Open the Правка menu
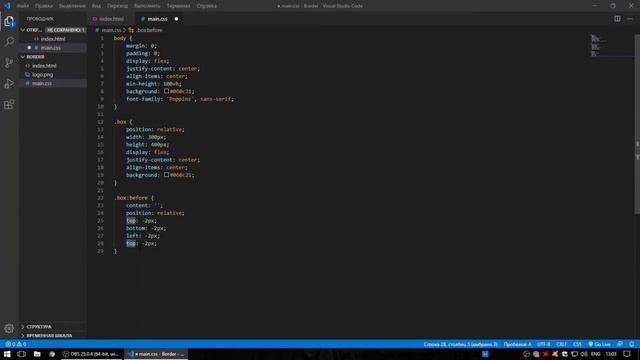Image resolution: width=640 pixels, height=360 pixels. (44, 6)
